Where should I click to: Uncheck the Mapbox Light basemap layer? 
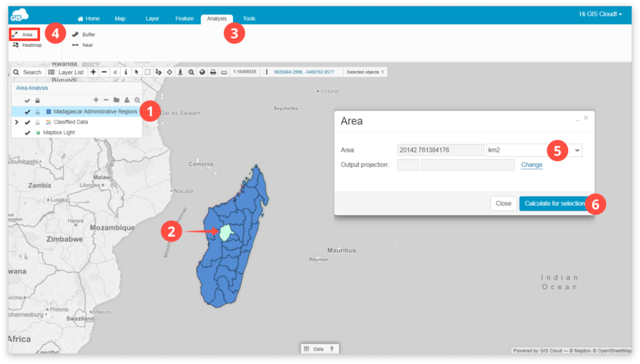(x=27, y=133)
